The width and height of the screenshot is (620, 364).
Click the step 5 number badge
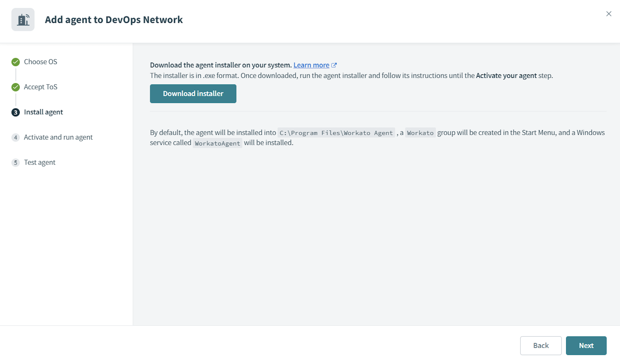pos(16,163)
